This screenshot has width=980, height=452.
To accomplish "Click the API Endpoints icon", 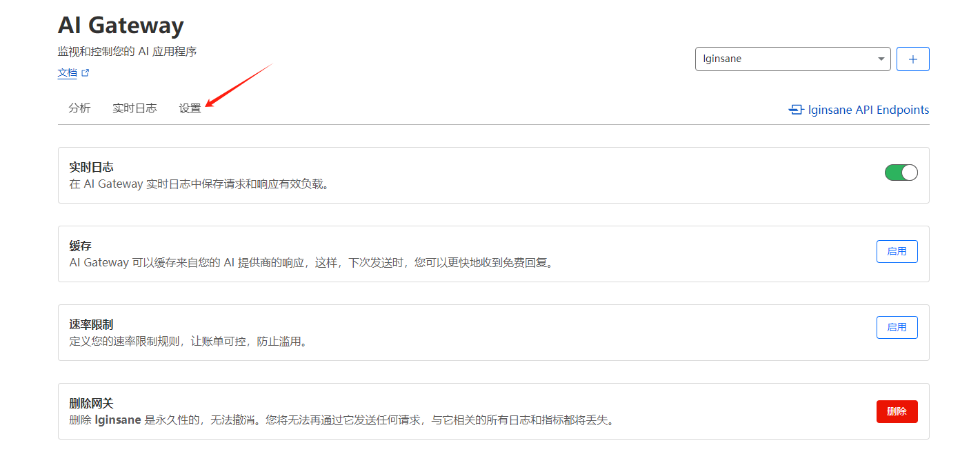I will [x=796, y=110].
